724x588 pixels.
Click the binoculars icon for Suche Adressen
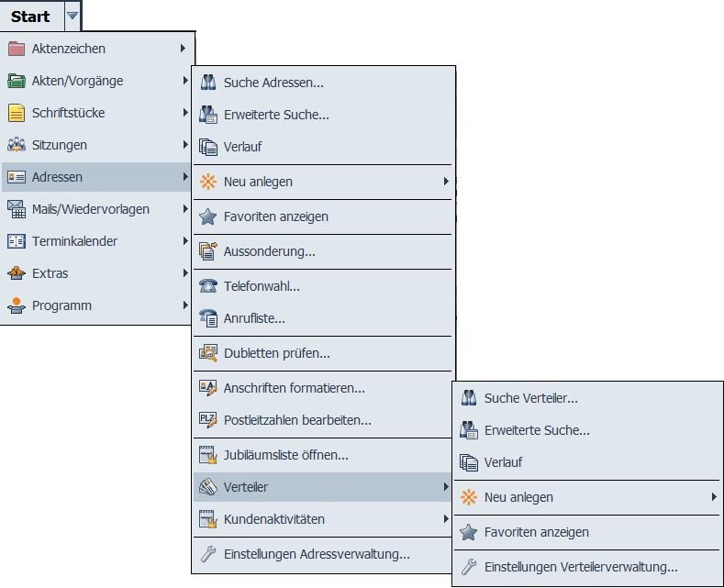tap(207, 83)
